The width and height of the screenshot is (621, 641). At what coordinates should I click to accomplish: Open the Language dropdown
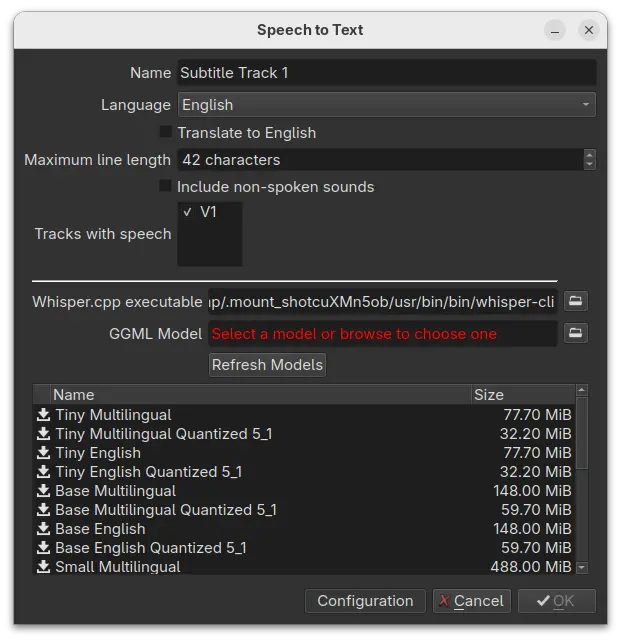pyautogui.click(x=386, y=105)
